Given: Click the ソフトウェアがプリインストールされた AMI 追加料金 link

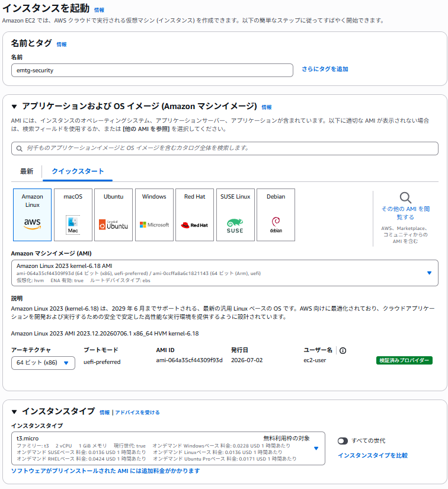Looking at the screenshot, I should tap(105, 471).
